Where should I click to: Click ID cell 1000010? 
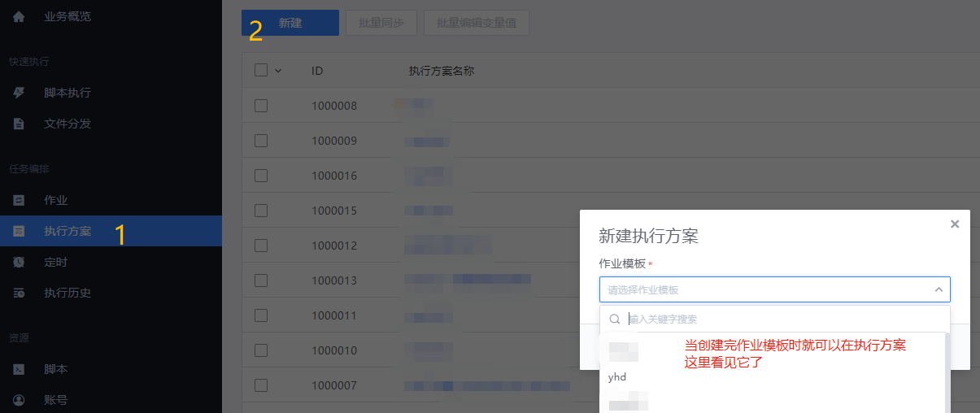(x=334, y=350)
